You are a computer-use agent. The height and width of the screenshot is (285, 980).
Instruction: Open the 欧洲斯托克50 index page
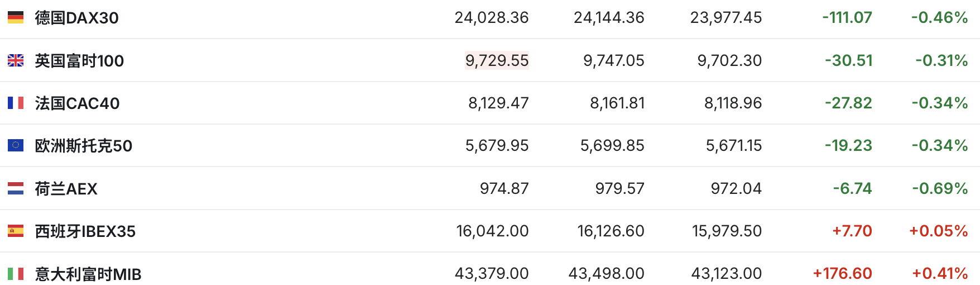coord(83,146)
